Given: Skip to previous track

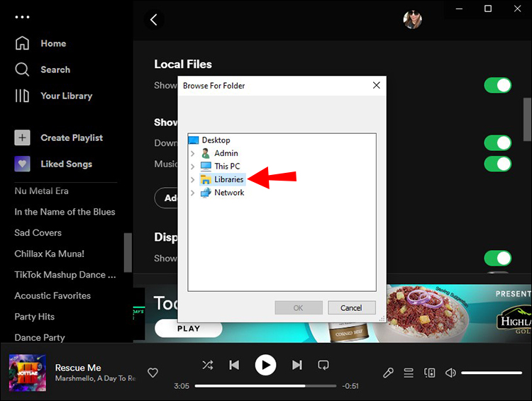Looking at the screenshot, I should coord(234,365).
